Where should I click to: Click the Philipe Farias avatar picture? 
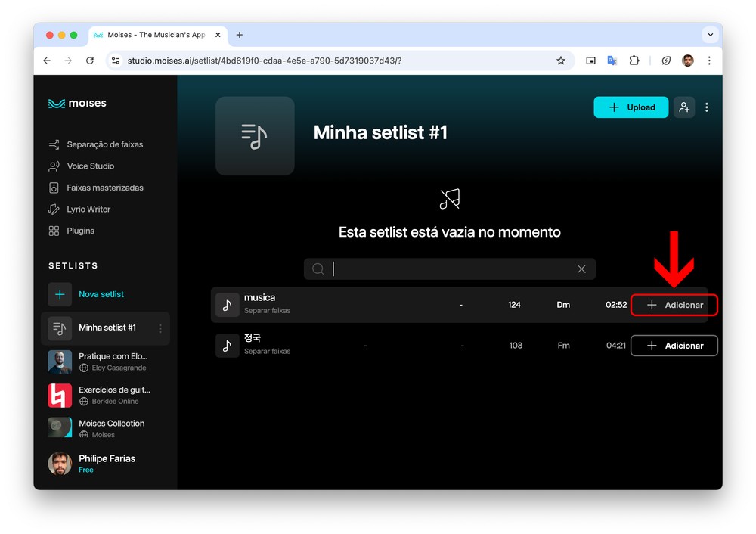[x=60, y=463]
